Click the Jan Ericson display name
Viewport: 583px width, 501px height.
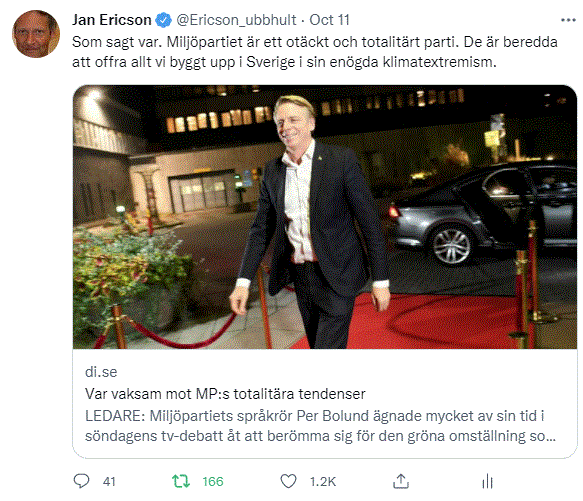(x=112, y=20)
